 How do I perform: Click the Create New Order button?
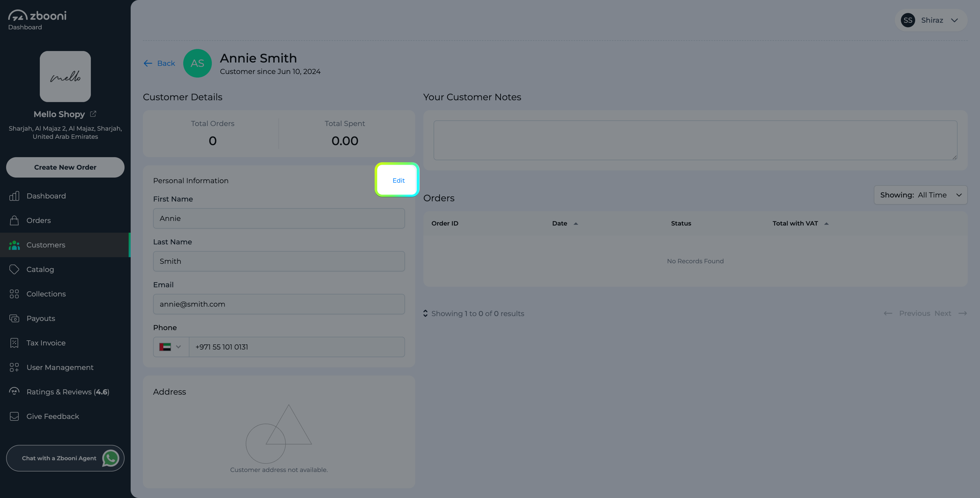pos(65,167)
